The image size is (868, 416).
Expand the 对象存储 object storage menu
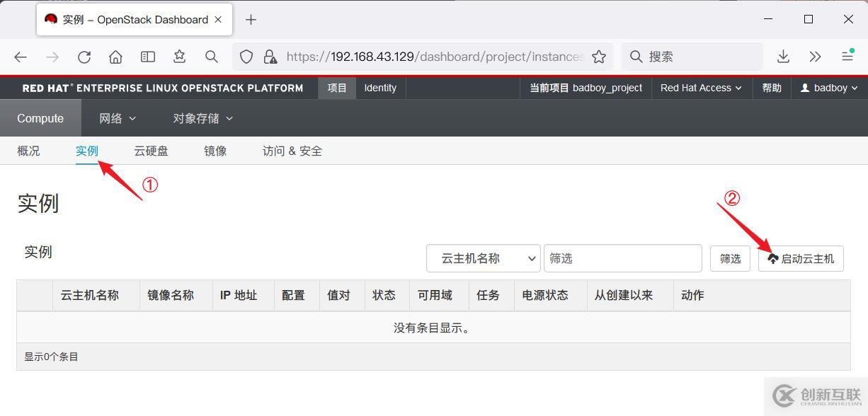pos(203,118)
